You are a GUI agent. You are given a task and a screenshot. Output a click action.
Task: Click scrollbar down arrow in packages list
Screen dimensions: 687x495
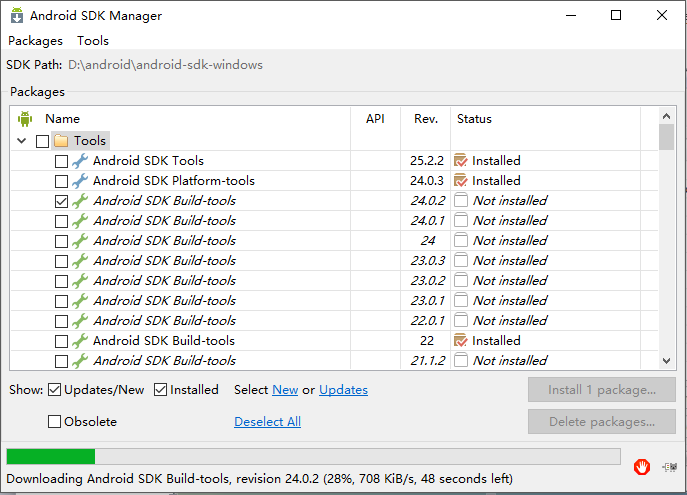point(666,361)
